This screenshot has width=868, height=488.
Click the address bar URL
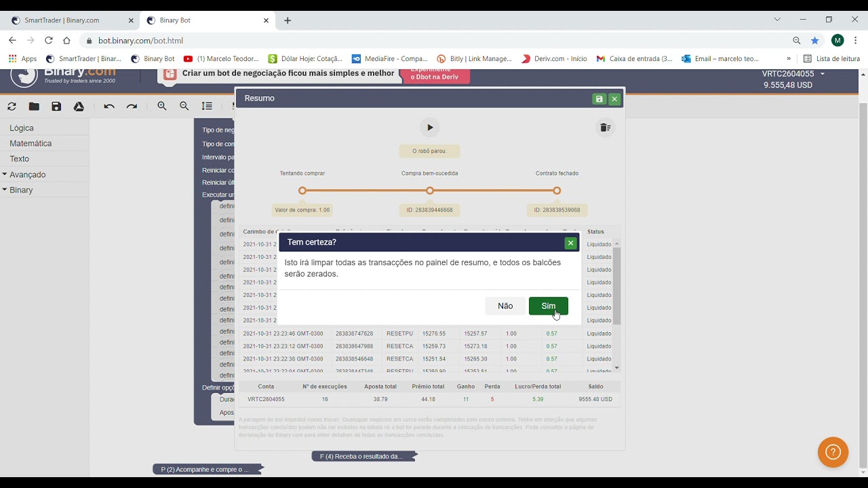140,41
